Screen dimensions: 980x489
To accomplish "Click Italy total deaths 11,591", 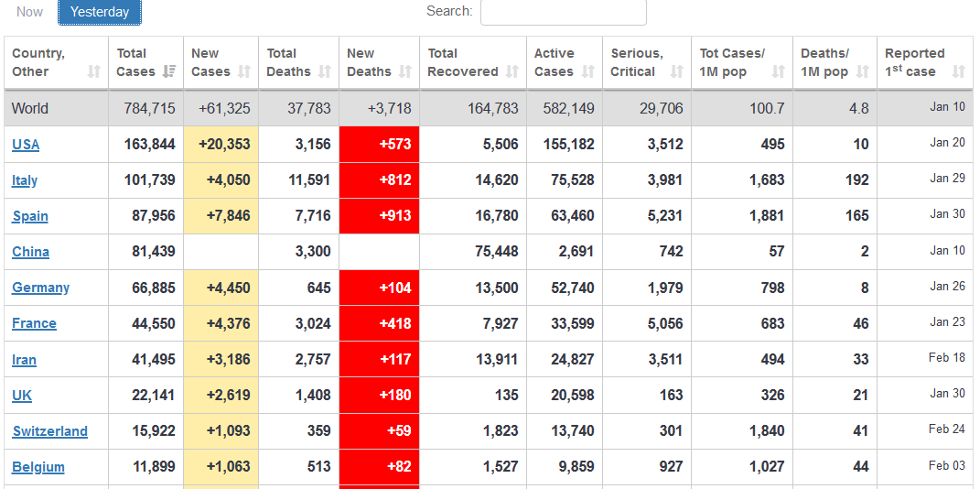I will (308, 180).
